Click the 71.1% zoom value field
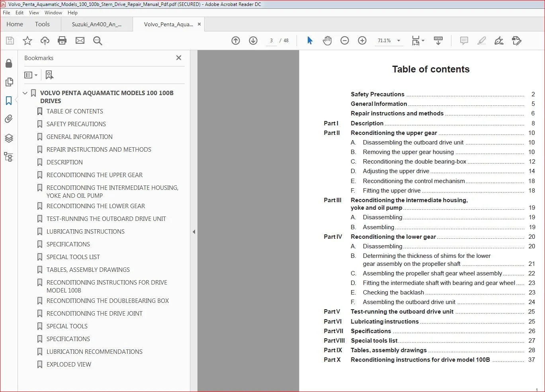The height and width of the screenshot is (392, 545). coord(384,41)
